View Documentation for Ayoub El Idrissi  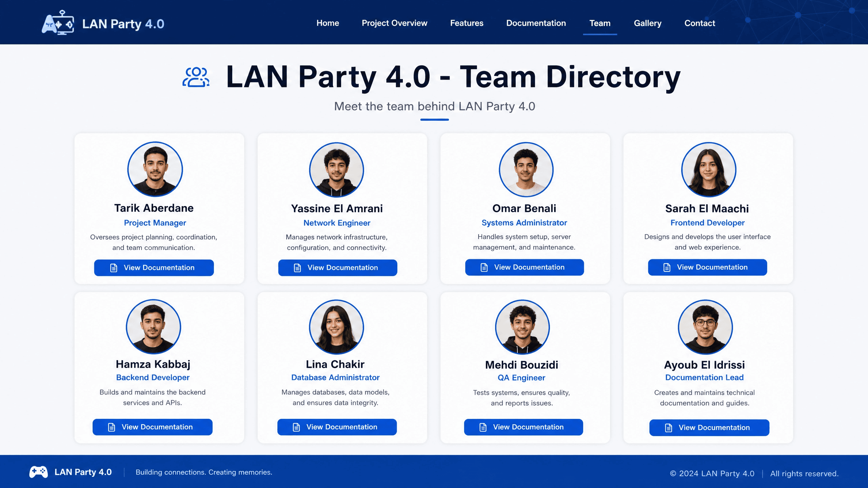click(x=709, y=428)
